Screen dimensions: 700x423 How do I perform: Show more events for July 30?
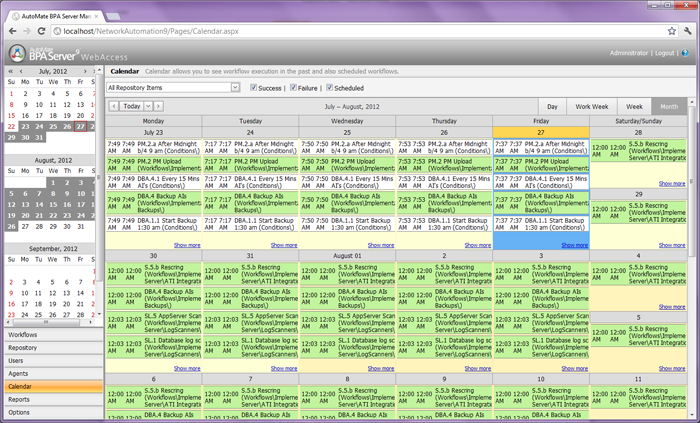(187, 369)
